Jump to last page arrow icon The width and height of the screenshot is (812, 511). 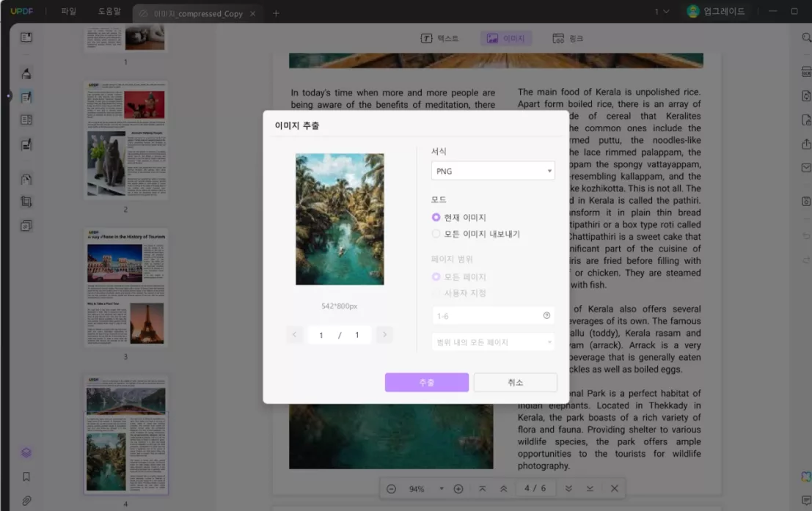coord(590,488)
